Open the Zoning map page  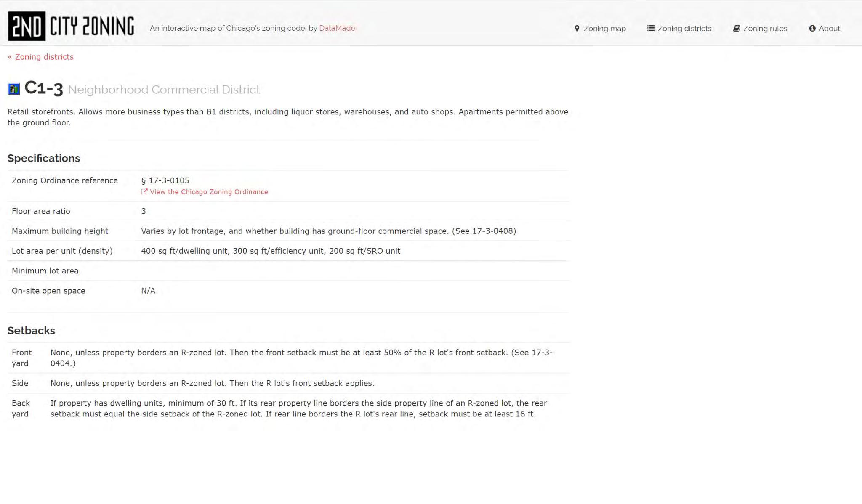click(x=604, y=29)
